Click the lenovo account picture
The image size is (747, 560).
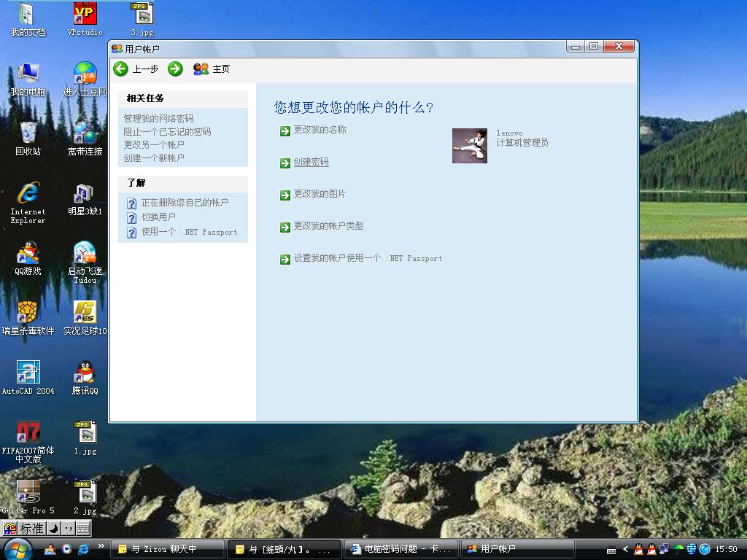pyautogui.click(x=469, y=145)
